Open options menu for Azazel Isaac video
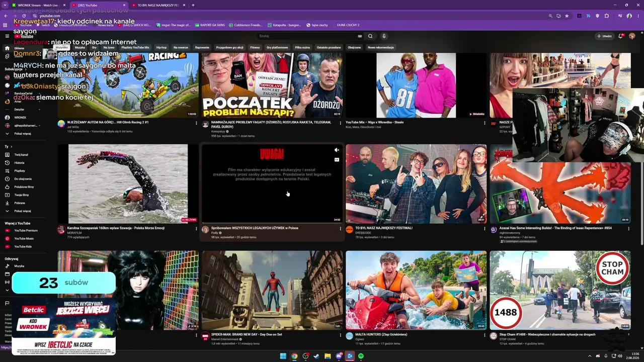 click(628, 229)
